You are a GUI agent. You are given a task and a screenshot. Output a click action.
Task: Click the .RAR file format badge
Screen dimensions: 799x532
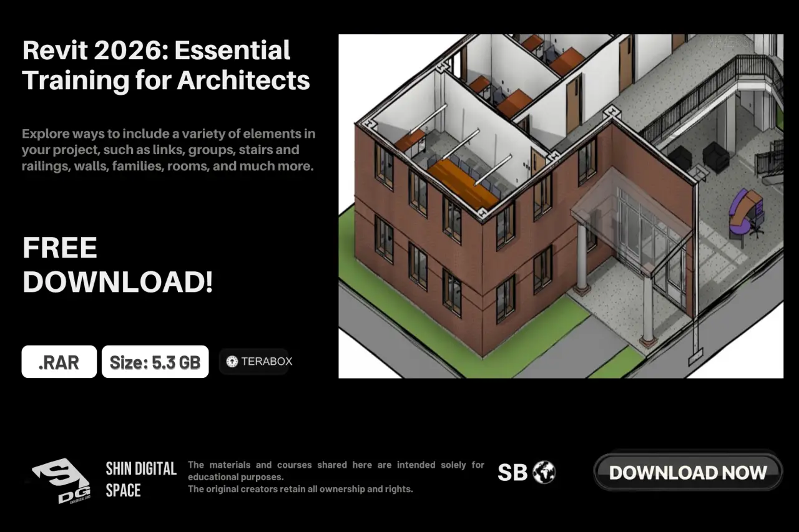coord(59,362)
